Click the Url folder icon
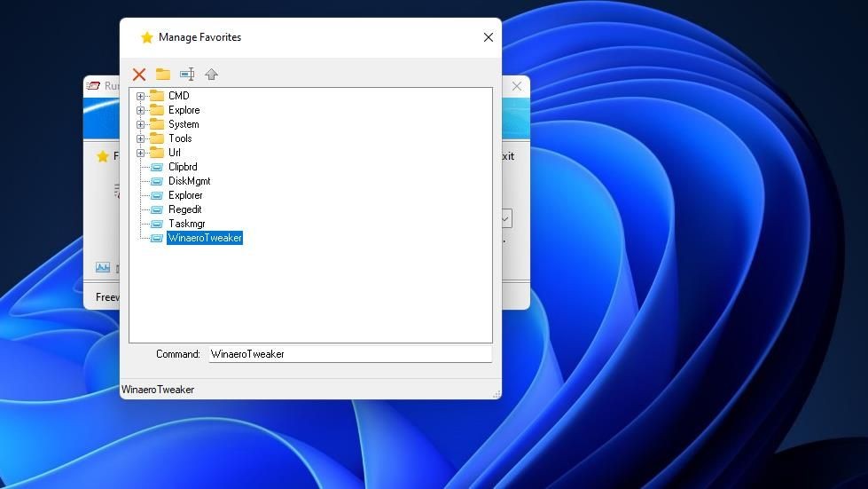868x489 pixels. (157, 153)
